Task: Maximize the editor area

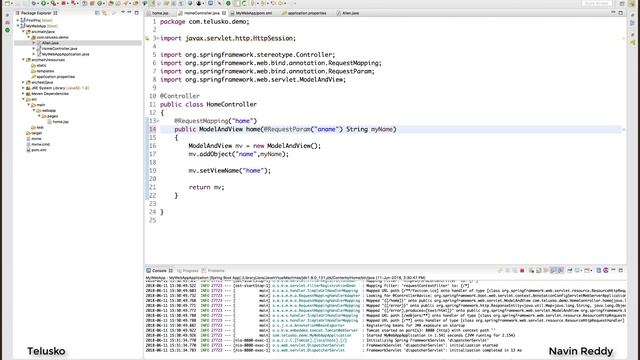Action: [621, 13]
